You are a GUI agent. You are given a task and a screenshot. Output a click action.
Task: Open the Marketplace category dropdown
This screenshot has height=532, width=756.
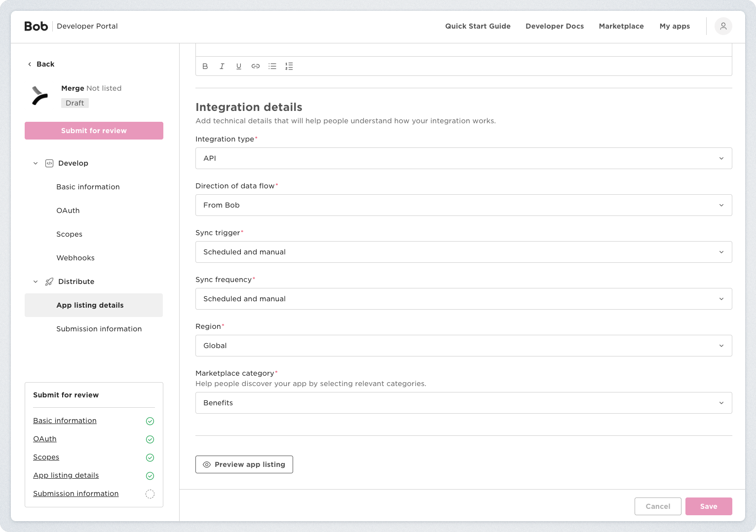(x=464, y=403)
